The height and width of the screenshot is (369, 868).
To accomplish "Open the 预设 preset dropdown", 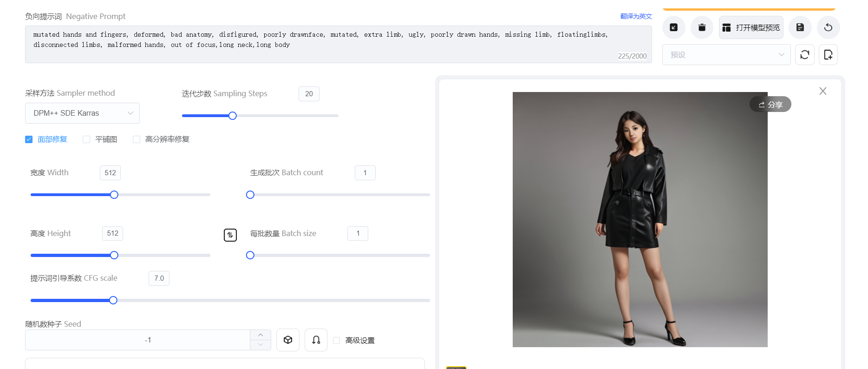I will coord(726,55).
